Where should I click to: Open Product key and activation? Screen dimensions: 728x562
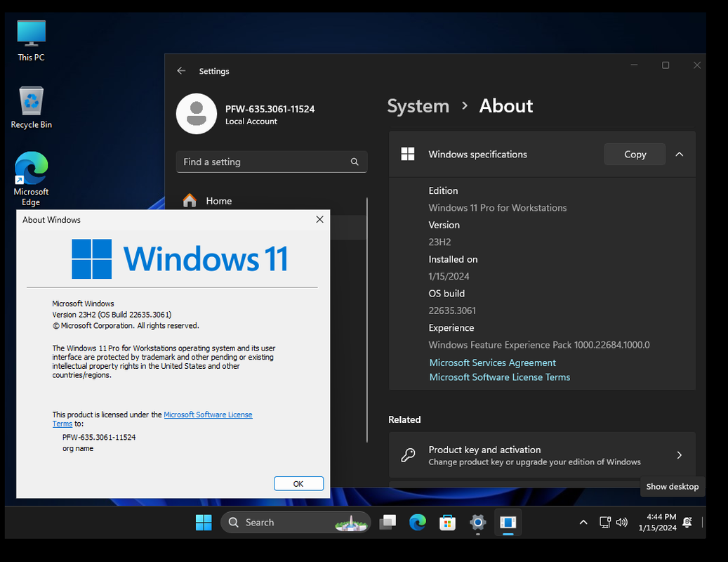coord(542,455)
